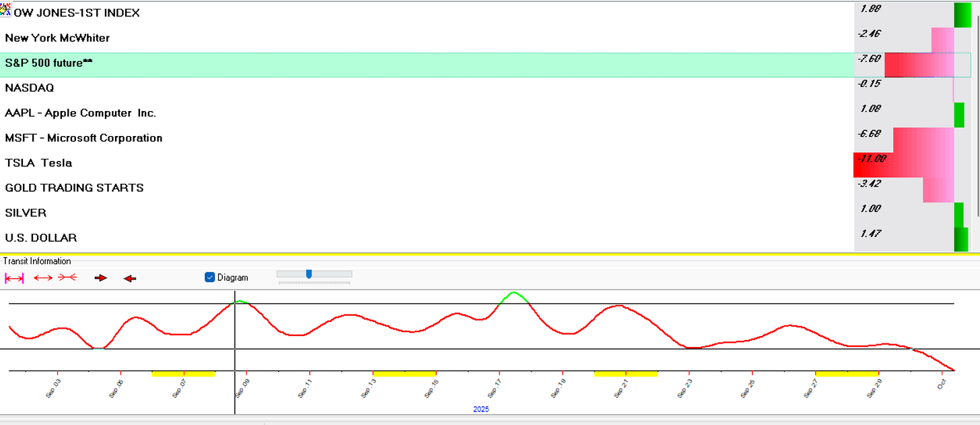Click the red bar for MSFT row

tap(923, 140)
